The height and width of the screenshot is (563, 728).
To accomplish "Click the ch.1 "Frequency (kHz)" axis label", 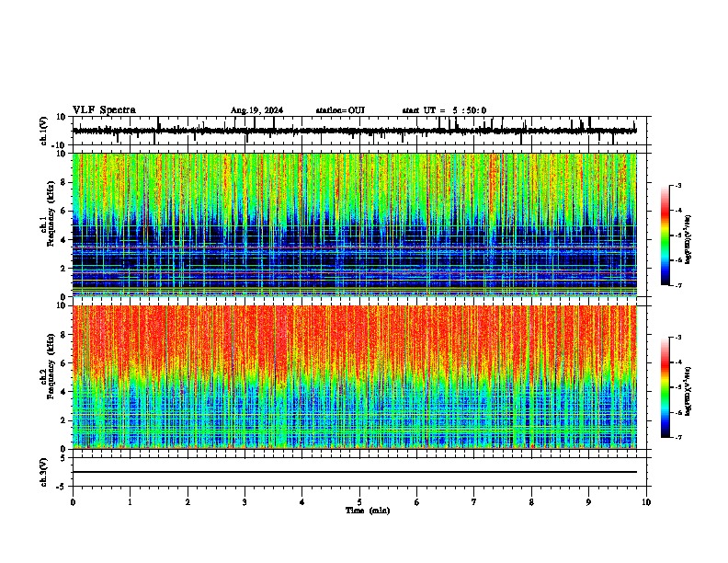I will (51, 214).
